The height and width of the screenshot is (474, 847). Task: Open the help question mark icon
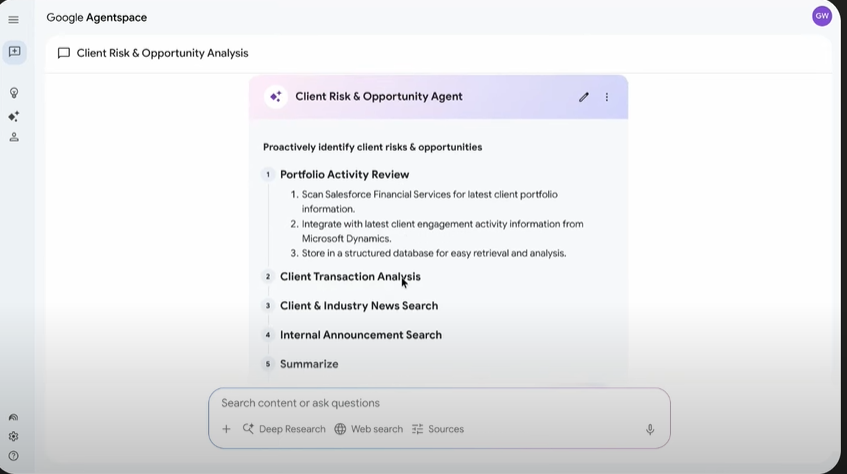point(14,456)
